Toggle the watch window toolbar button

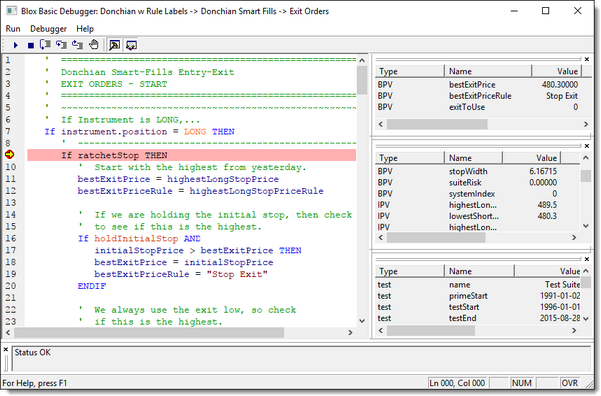pyautogui.click(x=131, y=45)
